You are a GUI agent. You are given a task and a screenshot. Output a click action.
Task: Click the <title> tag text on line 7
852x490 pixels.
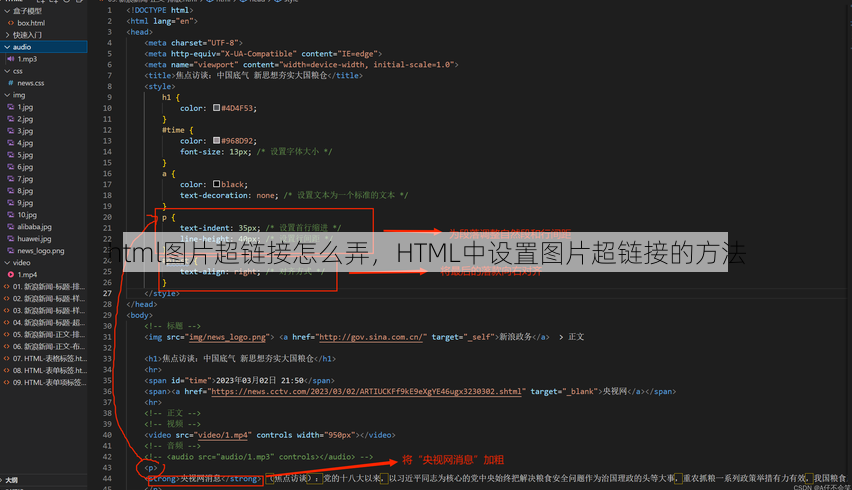(x=160, y=76)
